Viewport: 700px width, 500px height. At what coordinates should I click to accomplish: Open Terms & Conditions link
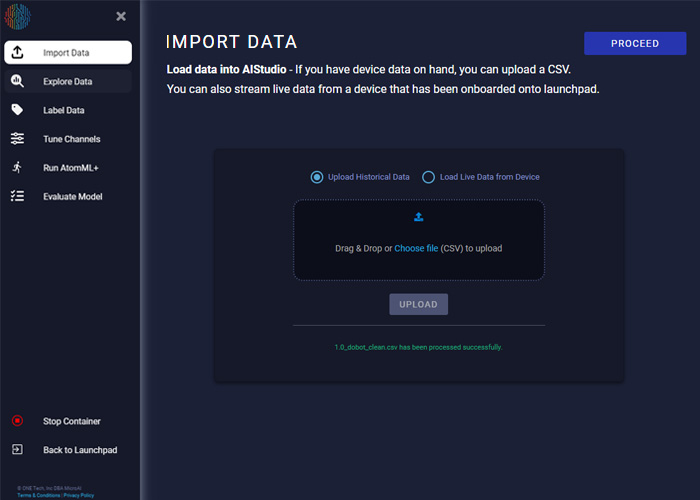[38, 495]
